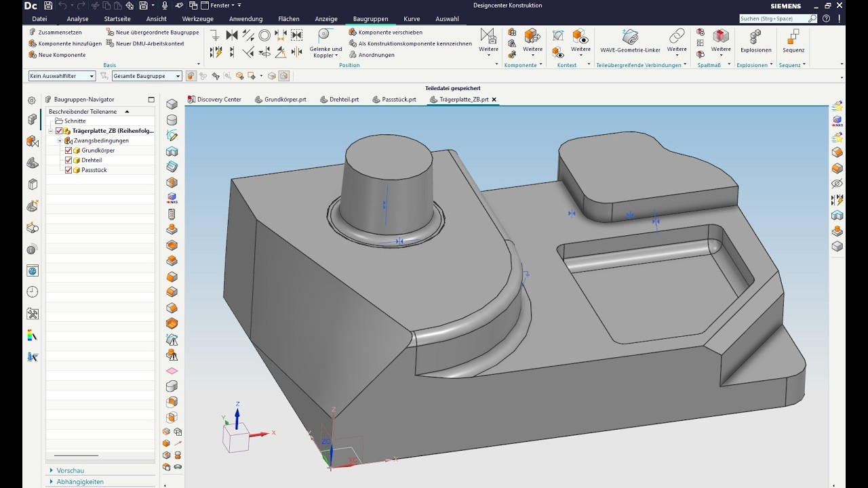
Task: Expand the Vorschau panel
Action: (x=52, y=470)
